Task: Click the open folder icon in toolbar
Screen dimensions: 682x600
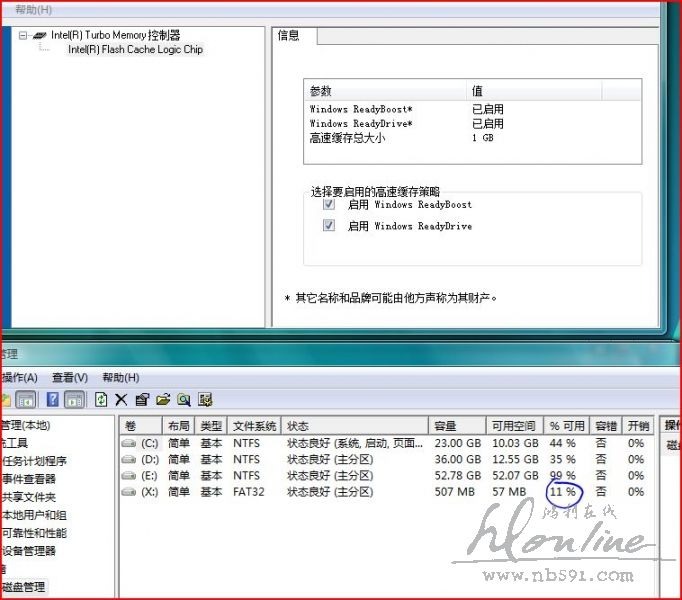Action: 163,400
